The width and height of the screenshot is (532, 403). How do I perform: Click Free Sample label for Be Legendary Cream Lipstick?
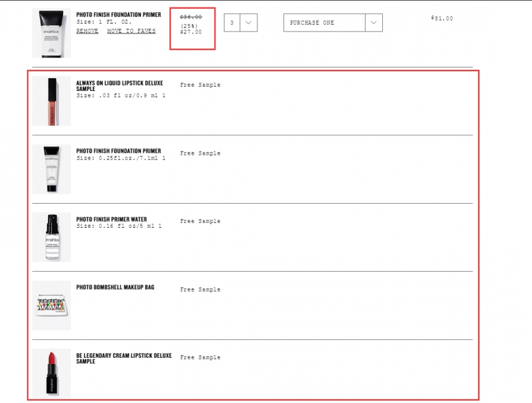(x=200, y=358)
